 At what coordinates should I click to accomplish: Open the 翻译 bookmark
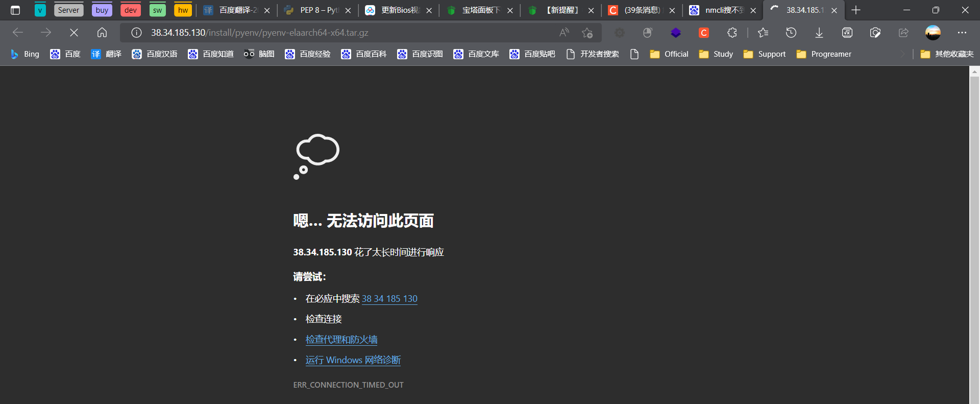click(x=106, y=54)
